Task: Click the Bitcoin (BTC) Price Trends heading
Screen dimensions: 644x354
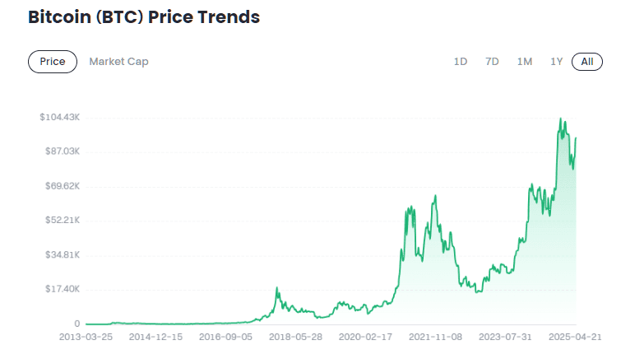Action: pos(144,17)
